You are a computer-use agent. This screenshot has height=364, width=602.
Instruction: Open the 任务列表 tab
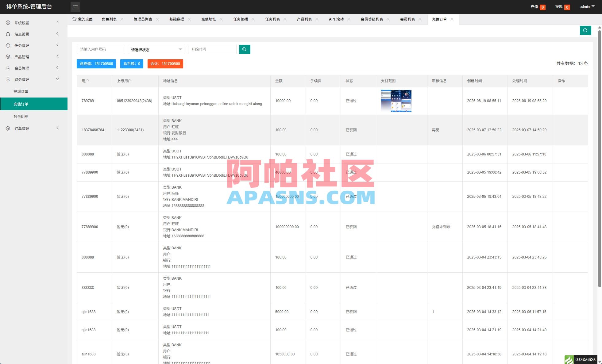pos(272,19)
